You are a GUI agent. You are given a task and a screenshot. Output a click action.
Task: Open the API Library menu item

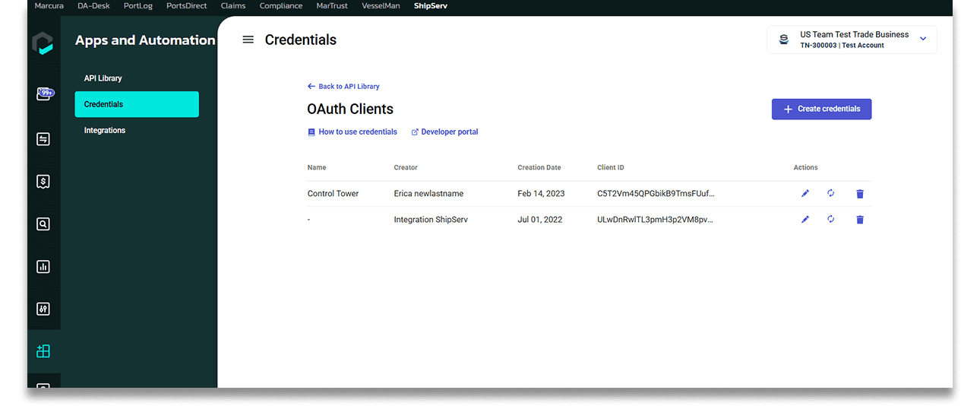103,78
